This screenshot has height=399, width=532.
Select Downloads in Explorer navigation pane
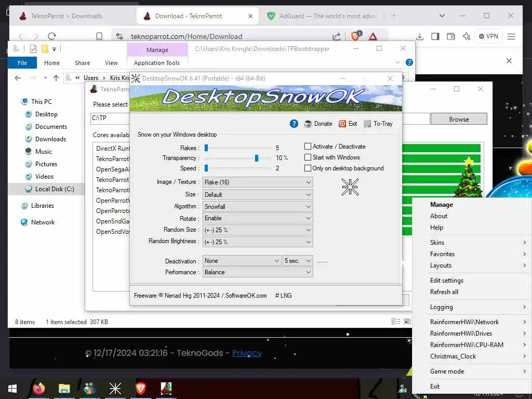pyautogui.click(x=50, y=139)
